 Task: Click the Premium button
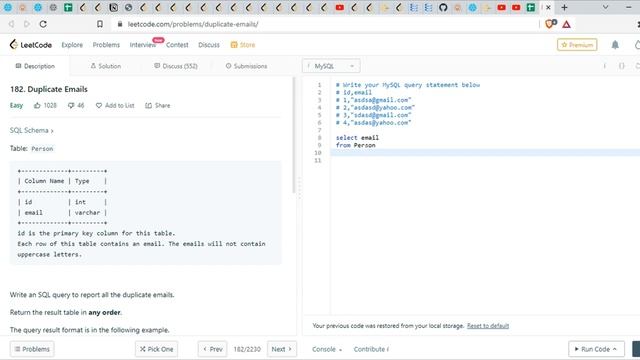[577, 44]
